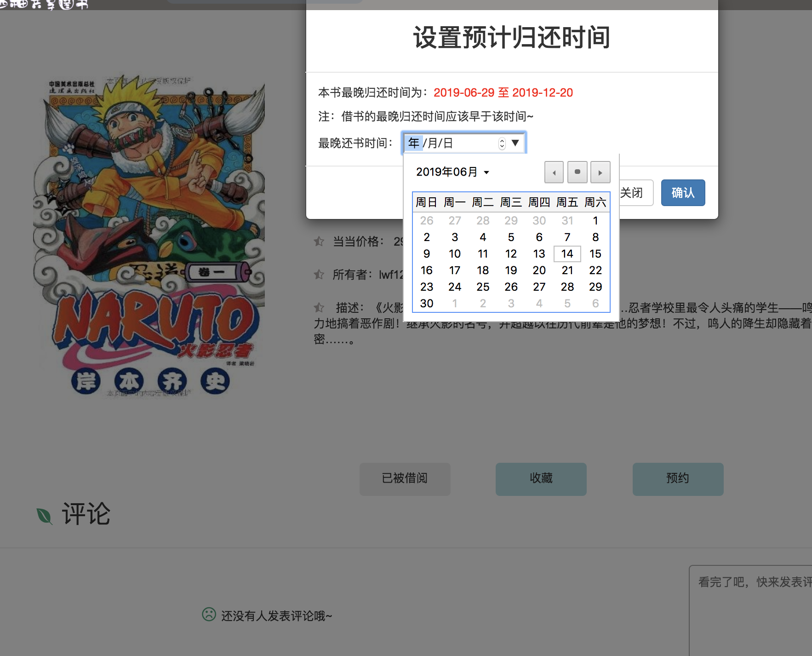
Task: Click the 收藏 favorite button
Action: tap(541, 479)
